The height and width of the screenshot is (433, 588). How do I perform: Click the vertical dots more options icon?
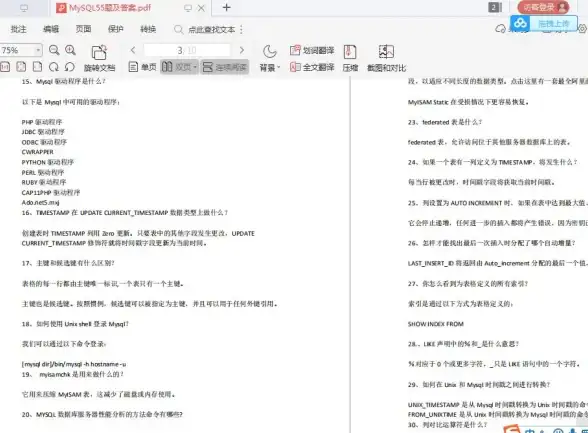(241, 29)
